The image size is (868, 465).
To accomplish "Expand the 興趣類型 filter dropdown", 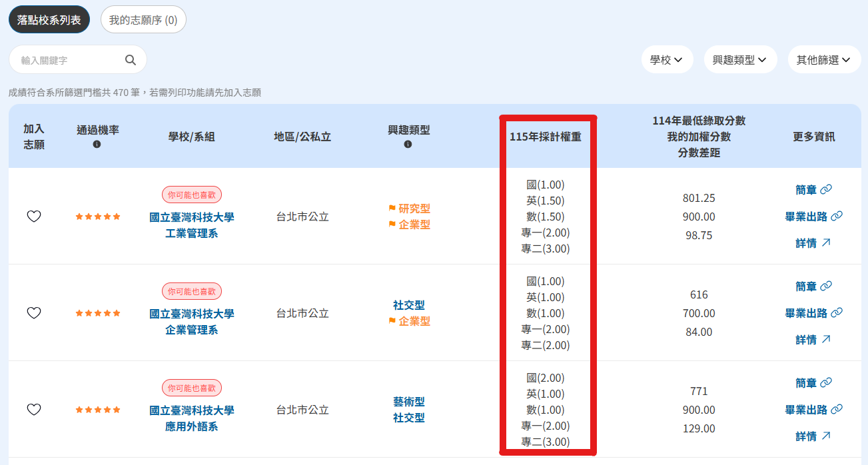I will pos(740,60).
